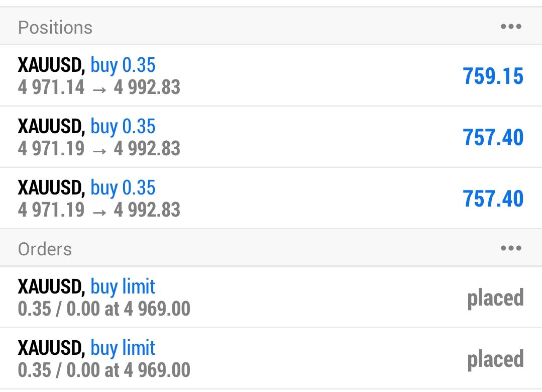Open the Positions section three-dot menu

(x=511, y=27)
